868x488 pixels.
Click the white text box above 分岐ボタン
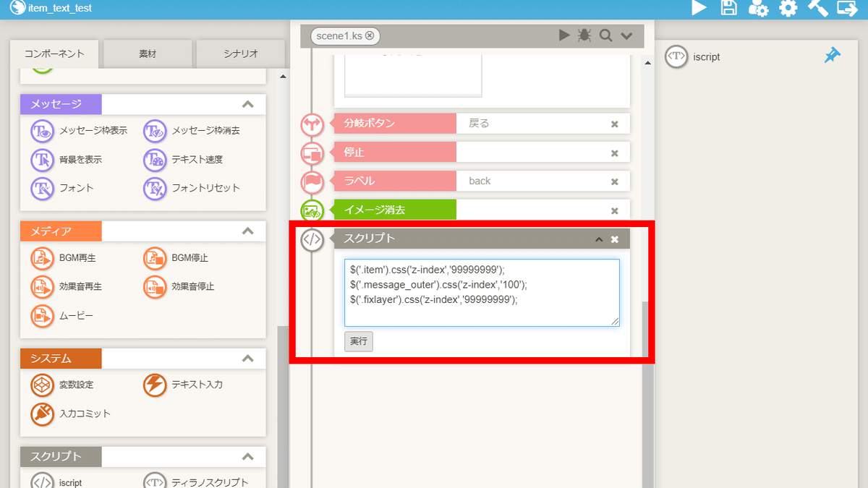[x=413, y=76]
